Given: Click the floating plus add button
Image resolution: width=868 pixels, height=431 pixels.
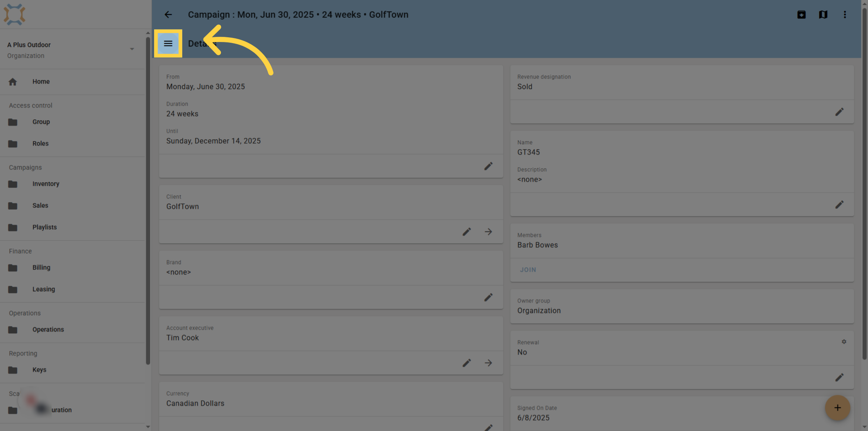Looking at the screenshot, I should pos(837,408).
